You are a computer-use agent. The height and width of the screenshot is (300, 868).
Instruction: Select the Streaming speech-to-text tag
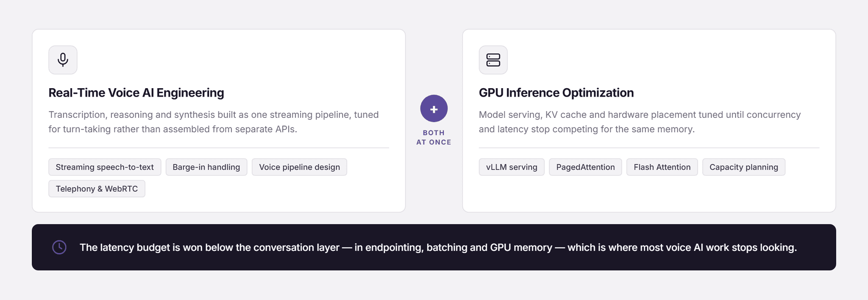click(105, 167)
